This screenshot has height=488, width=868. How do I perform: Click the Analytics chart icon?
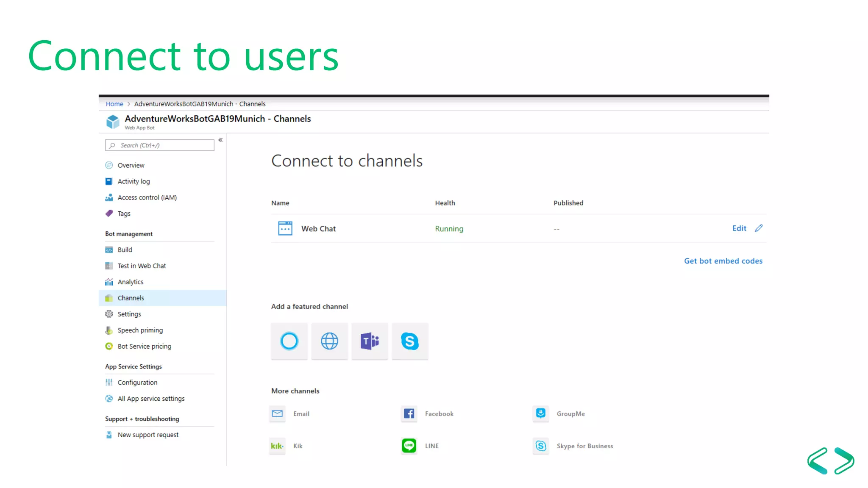[x=109, y=282]
